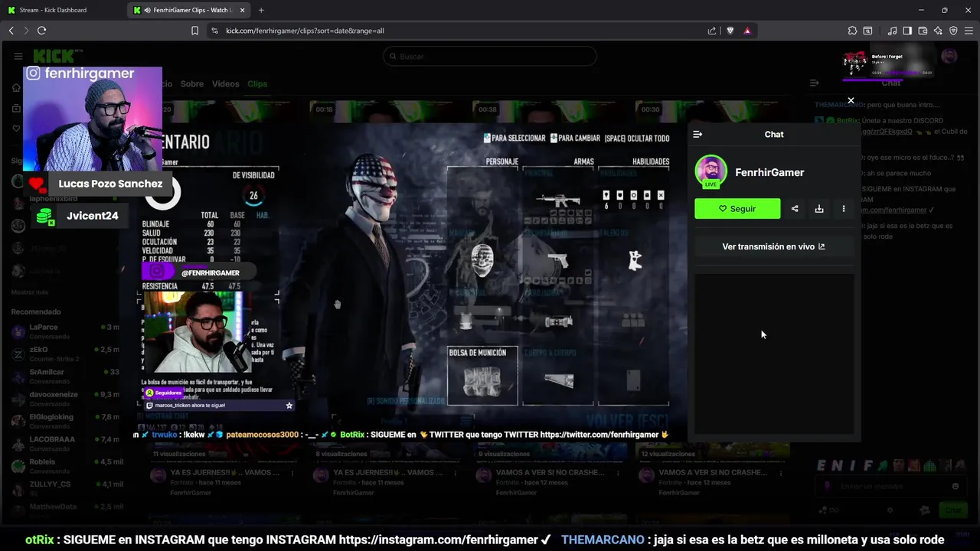Open the 'Stream - Kick Dashboard' browser tab
980x551 pixels.
point(61,10)
